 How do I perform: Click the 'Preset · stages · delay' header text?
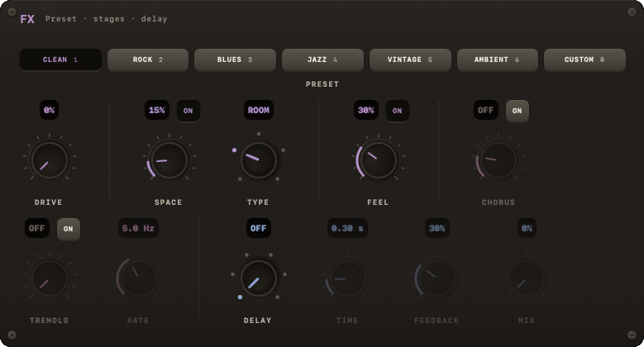click(107, 19)
